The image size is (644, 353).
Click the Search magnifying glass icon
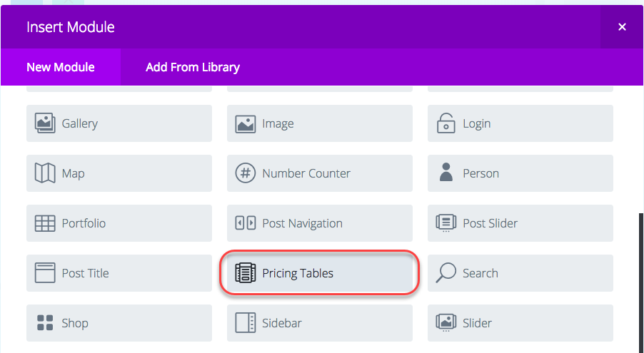pyautogui.click(x=446, y=273)
